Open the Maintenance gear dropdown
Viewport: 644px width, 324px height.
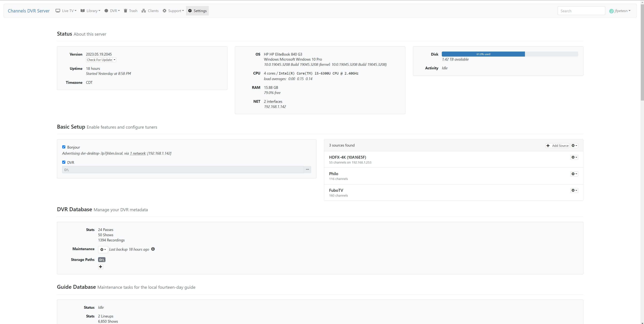(x=103, y=249)
